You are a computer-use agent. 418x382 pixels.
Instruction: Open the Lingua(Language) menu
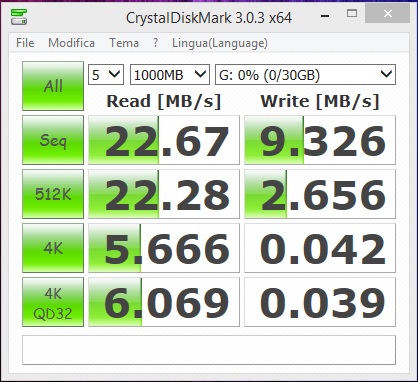[x=220, y=43]
